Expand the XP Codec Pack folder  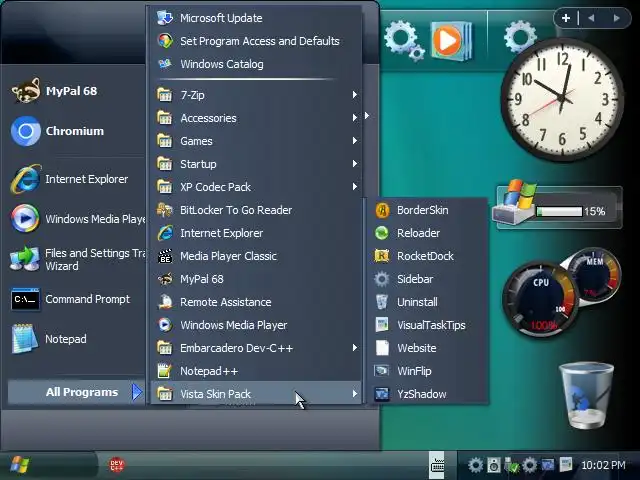[x=256, y=187]
